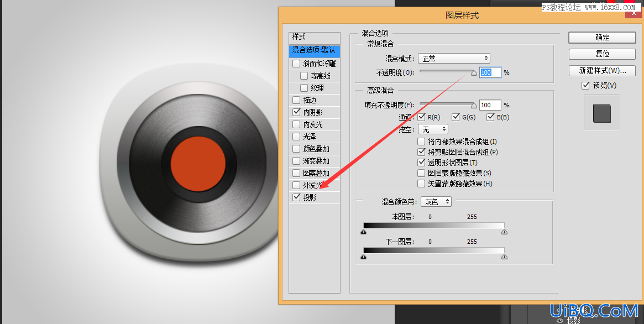Toggle the eye icon beside 投影 in Layers panel

point(560,321)
